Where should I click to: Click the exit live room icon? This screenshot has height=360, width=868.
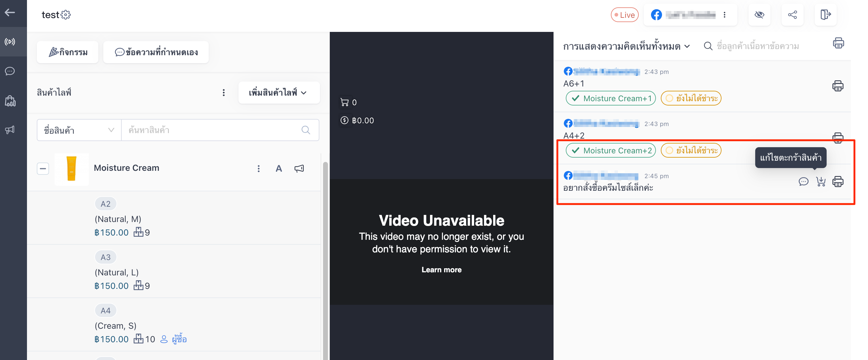(825, 15)
